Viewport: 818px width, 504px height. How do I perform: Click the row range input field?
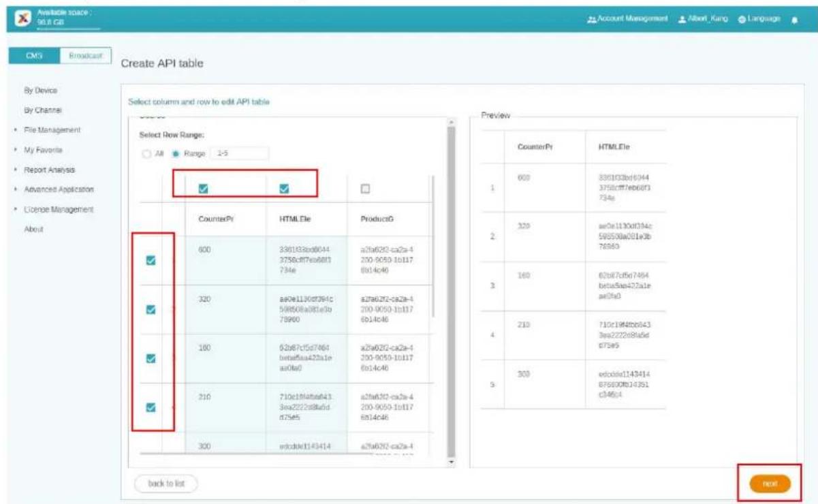[x=240, y=154]
